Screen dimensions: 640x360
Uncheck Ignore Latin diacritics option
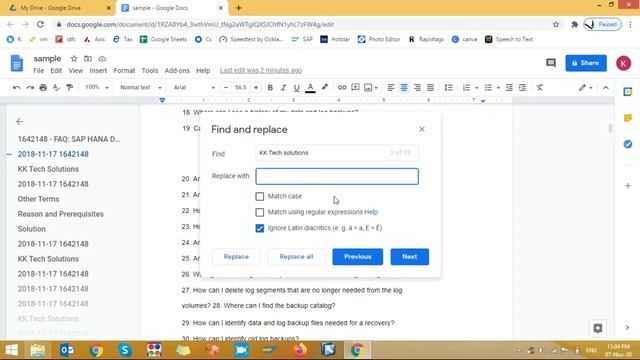(260, 228)
